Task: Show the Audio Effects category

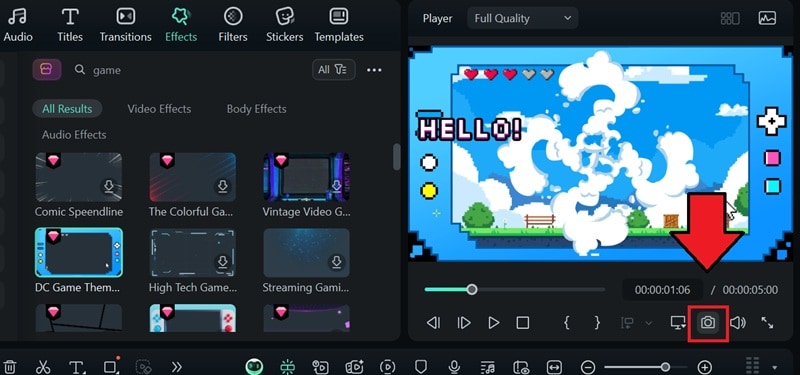Action: pyautogui.click(x=74, y=135)
